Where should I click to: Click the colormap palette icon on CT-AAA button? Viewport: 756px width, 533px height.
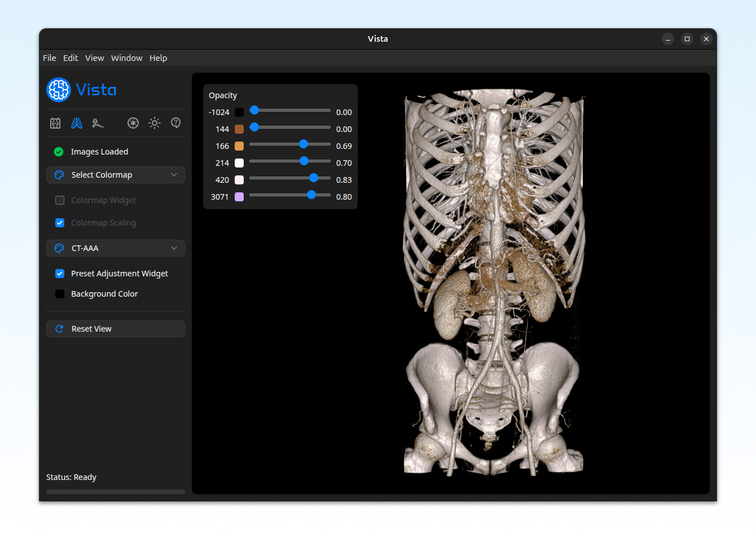point(59,248)
